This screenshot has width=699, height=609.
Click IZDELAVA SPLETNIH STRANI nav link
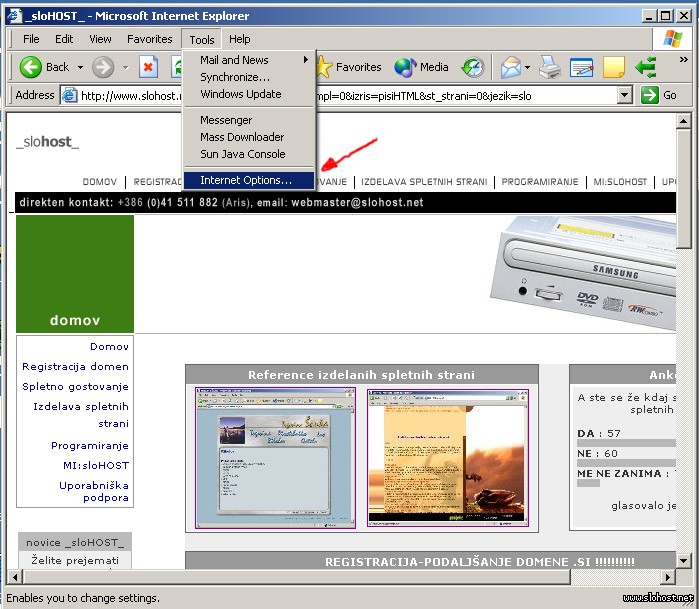[424, 182]
